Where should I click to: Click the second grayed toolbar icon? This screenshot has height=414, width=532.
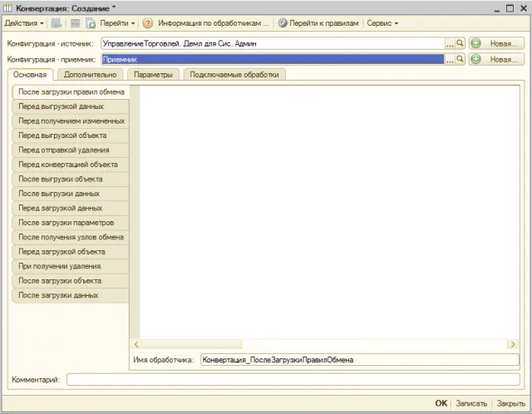pos(75,23)
